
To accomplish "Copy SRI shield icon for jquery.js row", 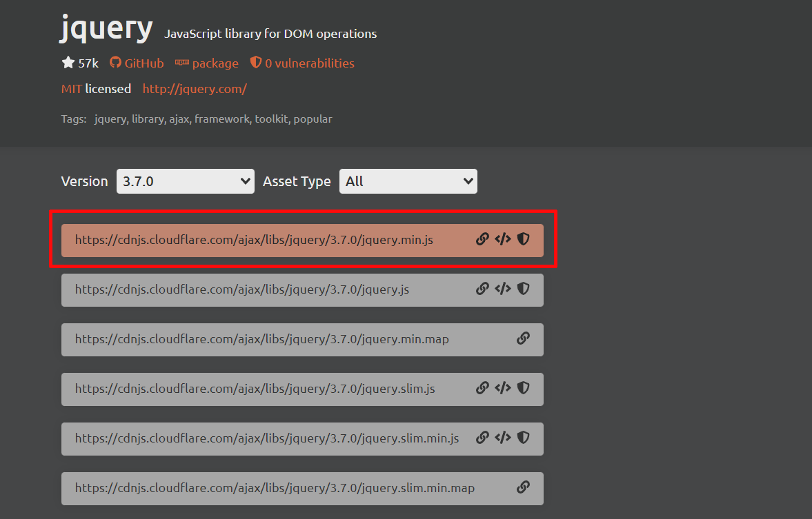I will (524, 289).
